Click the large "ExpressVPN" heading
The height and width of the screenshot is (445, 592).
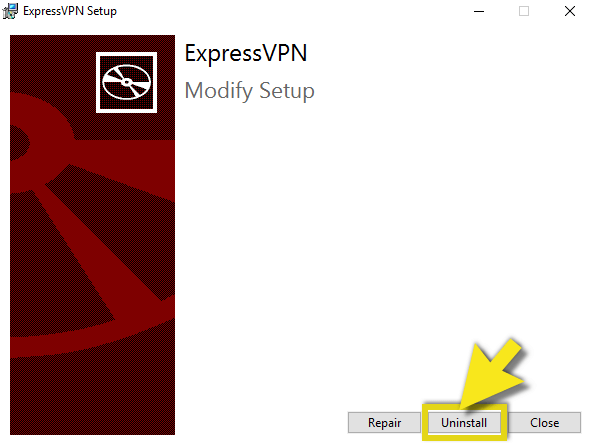click(x=246, y=53)
